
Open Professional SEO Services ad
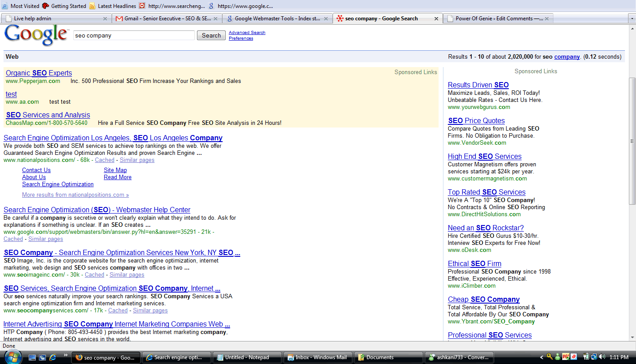pyautogui.click(x=490, y=335)
